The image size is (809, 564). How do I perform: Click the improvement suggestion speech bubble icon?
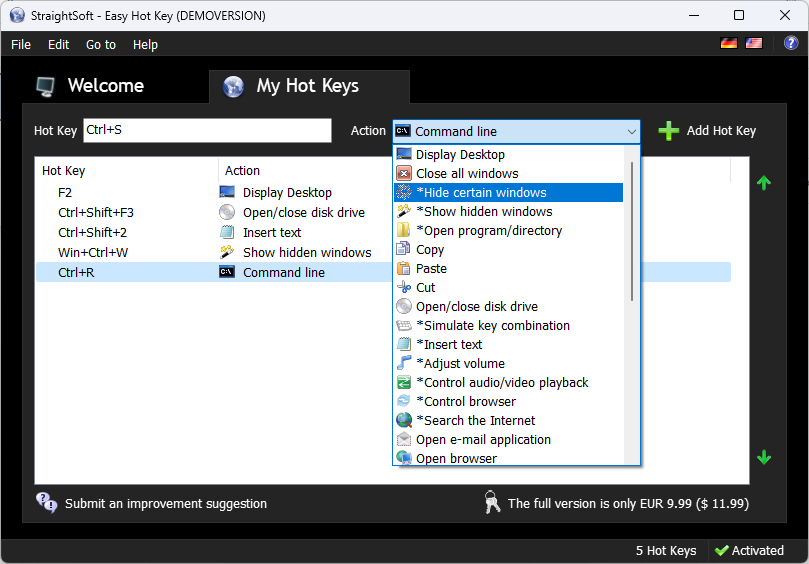pyautogui.click(x=46, y=502)
